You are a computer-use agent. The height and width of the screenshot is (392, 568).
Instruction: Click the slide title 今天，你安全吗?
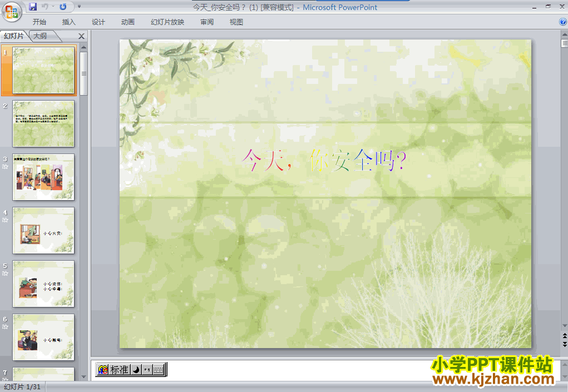click(x=324, y=160)
